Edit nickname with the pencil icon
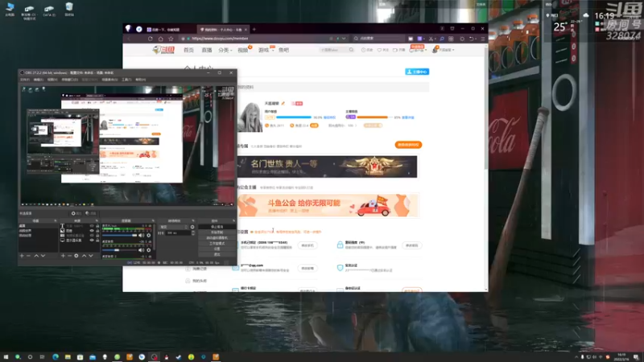This screenshot has height=362, width=644. coord(283,104)
